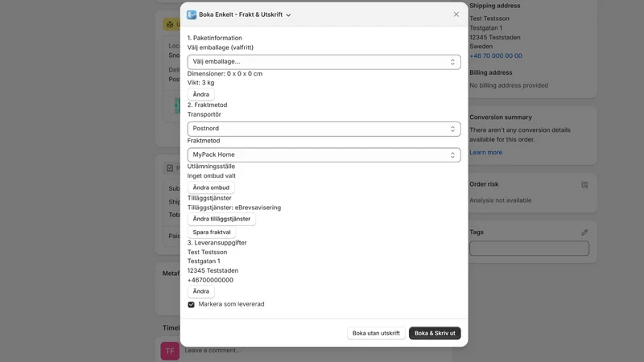Click Boka & Skriv ut button

tap(435, 333)
